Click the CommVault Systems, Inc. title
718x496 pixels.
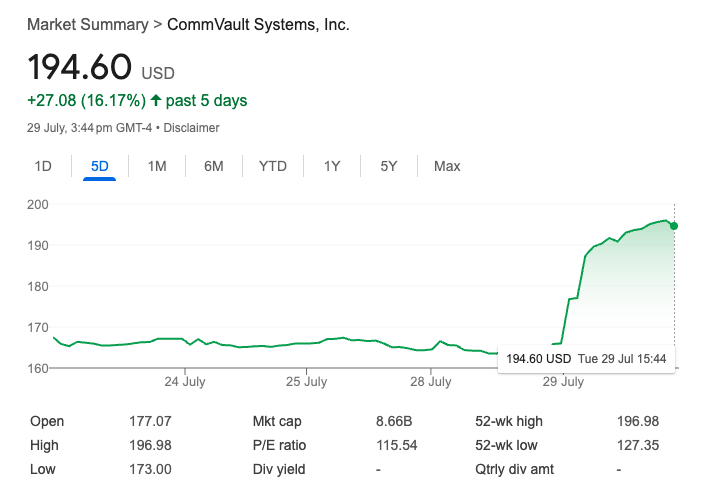click(258, 25)
